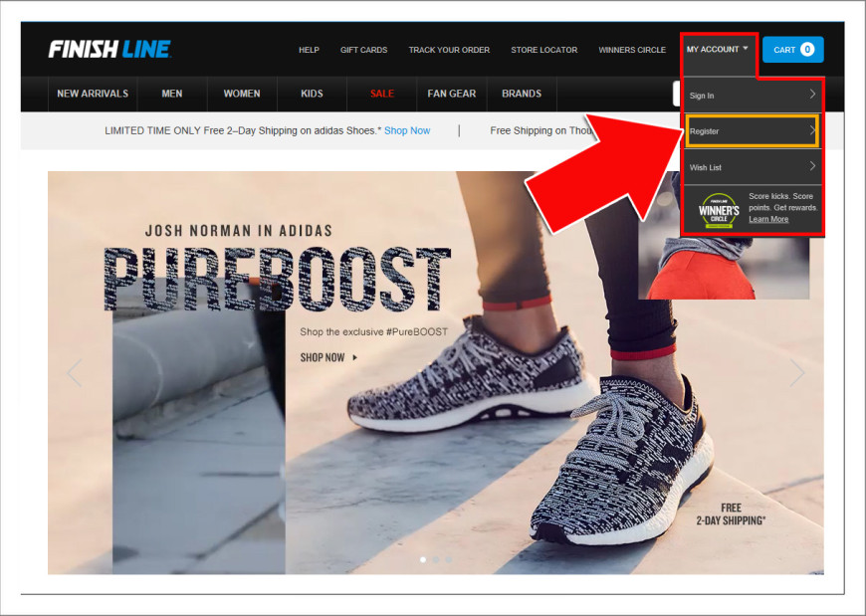Screen dimensions: 866x616
Task: Select the first carousel dot indicator
Action: click(x=423, y=559)
